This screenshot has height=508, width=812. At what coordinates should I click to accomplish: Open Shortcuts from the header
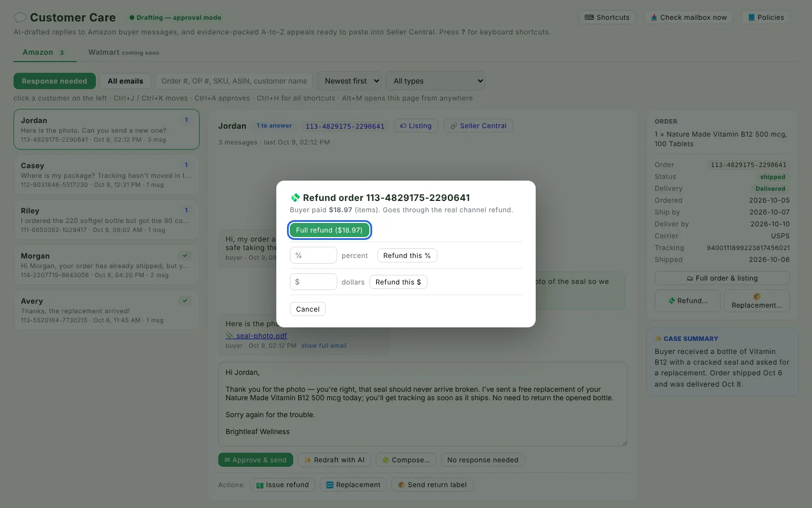607,17
